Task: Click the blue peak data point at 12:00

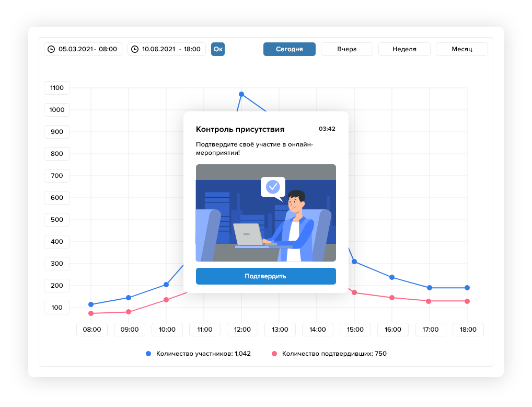Action: tap(241, 94)
